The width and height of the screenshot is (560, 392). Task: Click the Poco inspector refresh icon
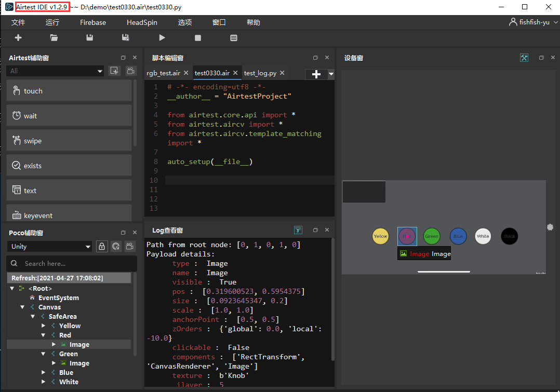[x=116, y=246]
